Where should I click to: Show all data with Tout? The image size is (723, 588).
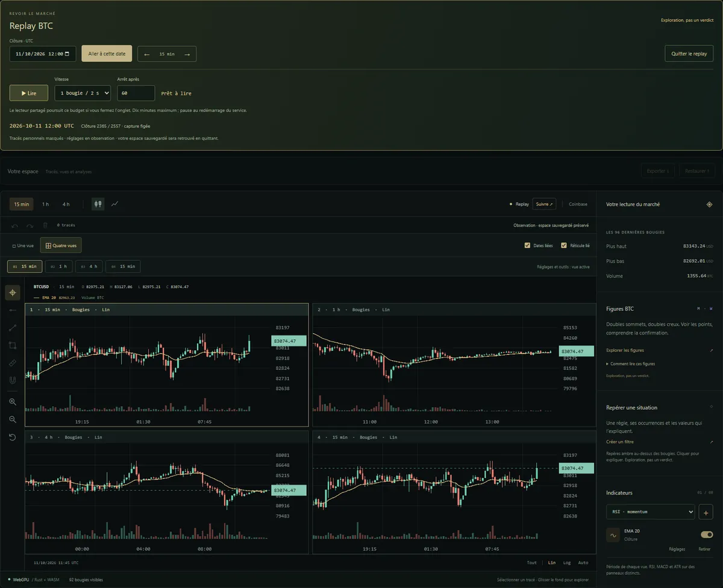pyautogui.click(x=531, y=563)
